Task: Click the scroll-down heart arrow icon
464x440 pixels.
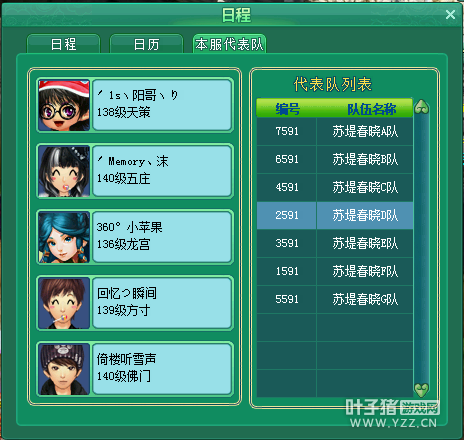Action: 421,389
